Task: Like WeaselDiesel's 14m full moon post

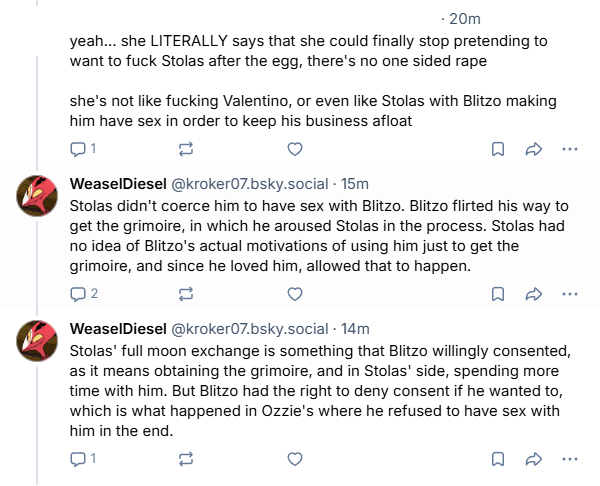Action: (x=294, y=459)
